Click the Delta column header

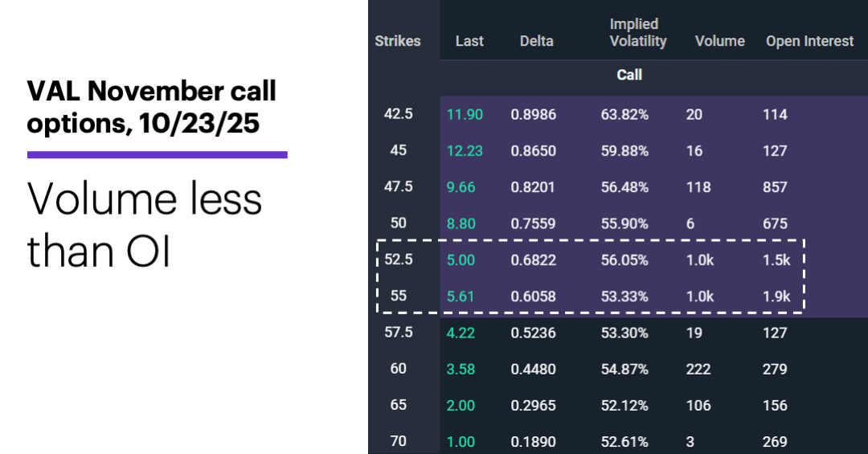[x=536, y=41]
